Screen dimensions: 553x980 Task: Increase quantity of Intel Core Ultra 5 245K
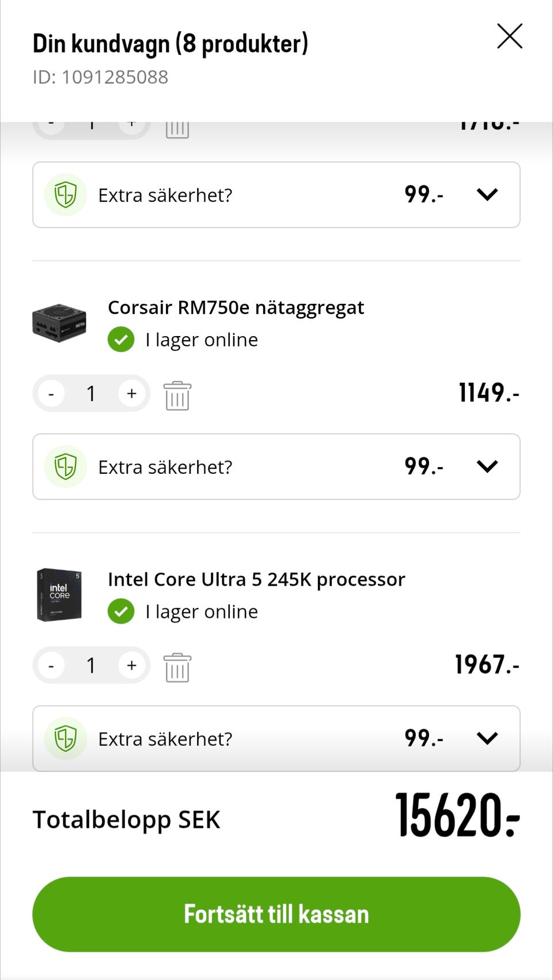pyautogui.click(x=132, y=665)
